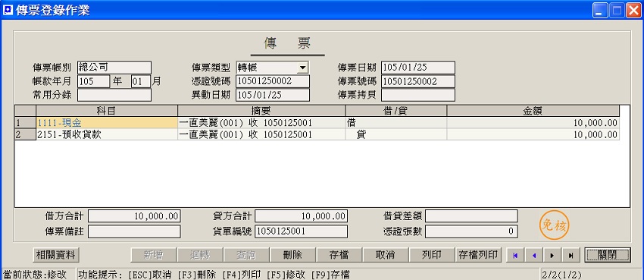Click the 存檔列印 button

pyautogui.click(x=479, y=255)
